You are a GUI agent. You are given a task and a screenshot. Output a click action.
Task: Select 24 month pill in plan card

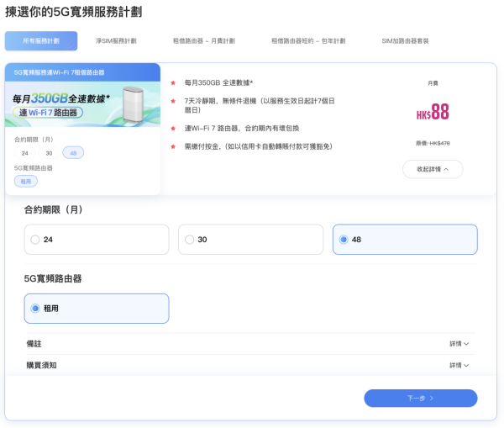click(x=24, y=153)
